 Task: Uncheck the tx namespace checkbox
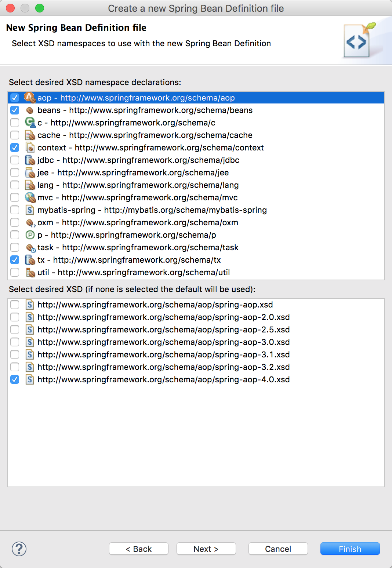click(15, 260)
